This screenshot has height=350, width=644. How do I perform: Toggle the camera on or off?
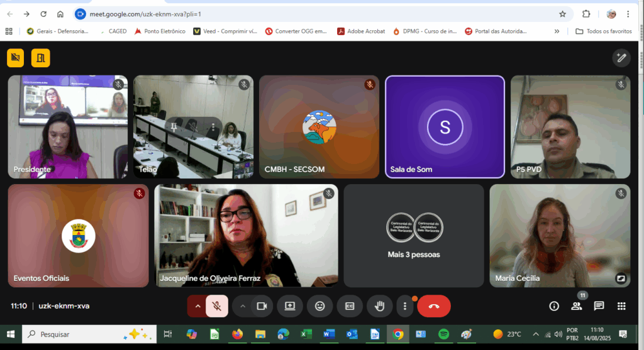click(262, 306)
